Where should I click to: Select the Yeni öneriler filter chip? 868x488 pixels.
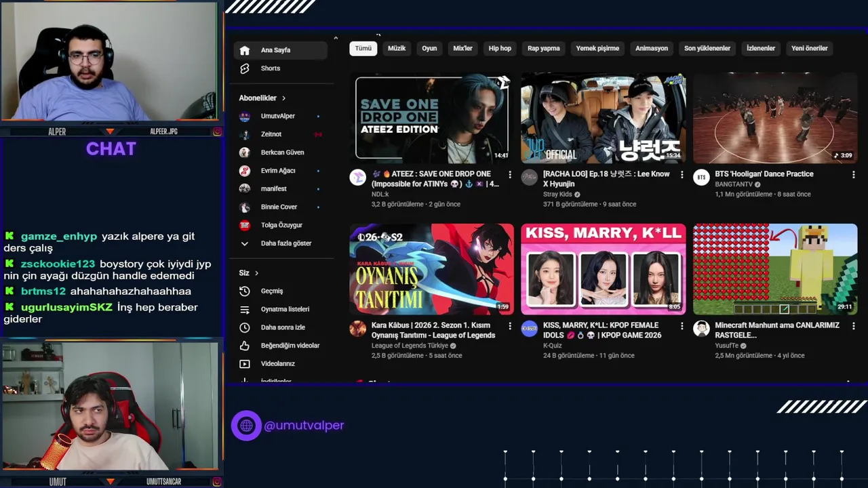pyautogui.click(x=810, y=48)
